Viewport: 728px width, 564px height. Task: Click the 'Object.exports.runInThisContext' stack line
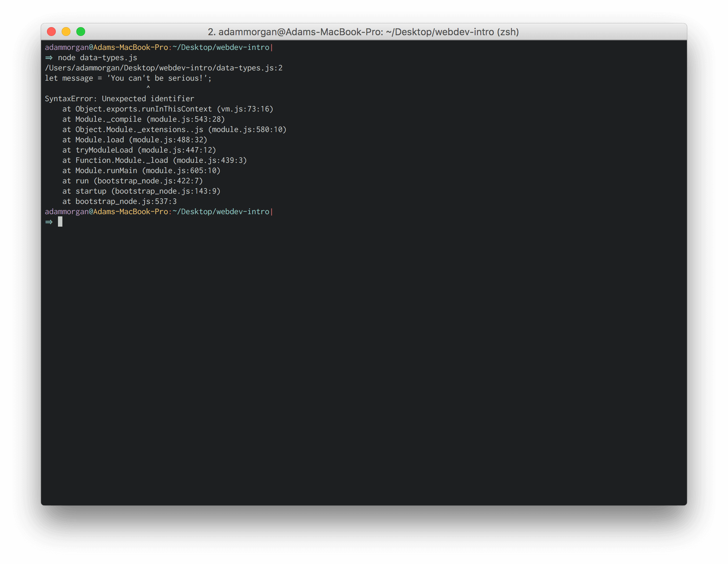[x=168, y=109]
